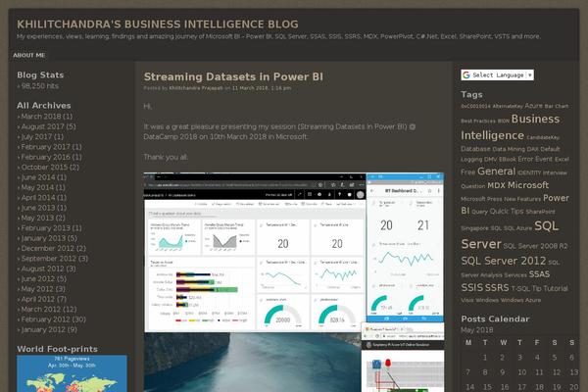Click the Error tag

pos(525,159)
